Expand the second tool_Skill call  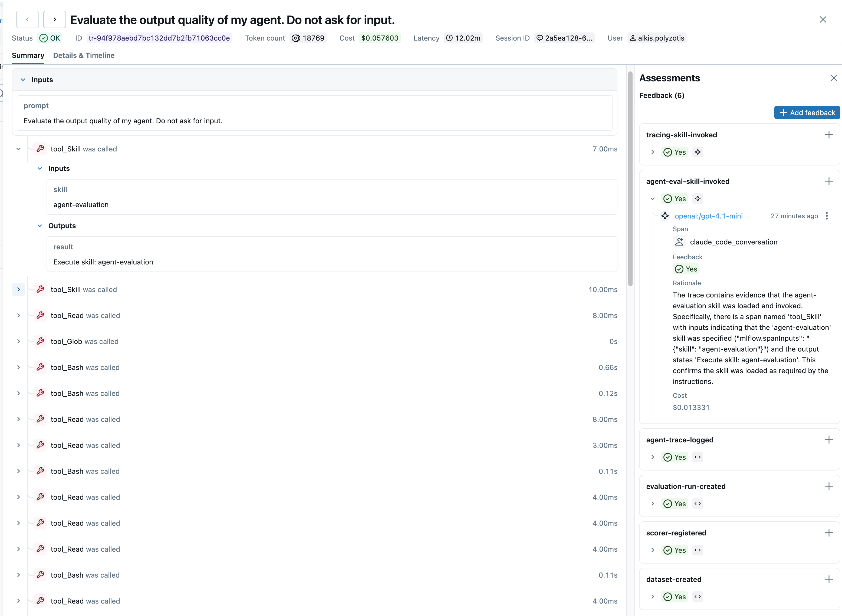click(x=18, y=289)
